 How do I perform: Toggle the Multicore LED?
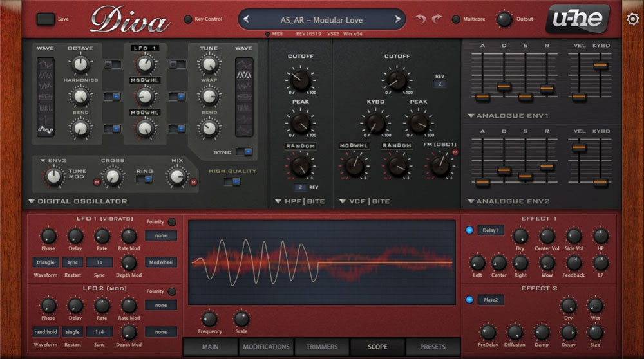[x=456, y=19]
